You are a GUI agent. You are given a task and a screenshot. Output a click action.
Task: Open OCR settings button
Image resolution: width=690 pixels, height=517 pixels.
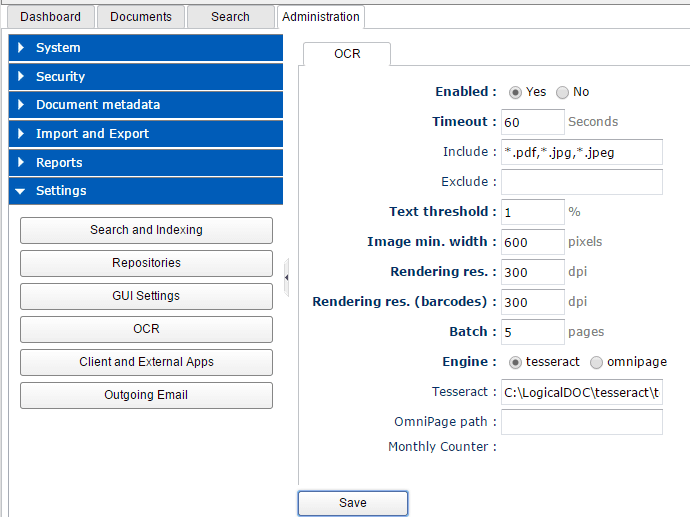pyautogui.click(x=146, y=329)
